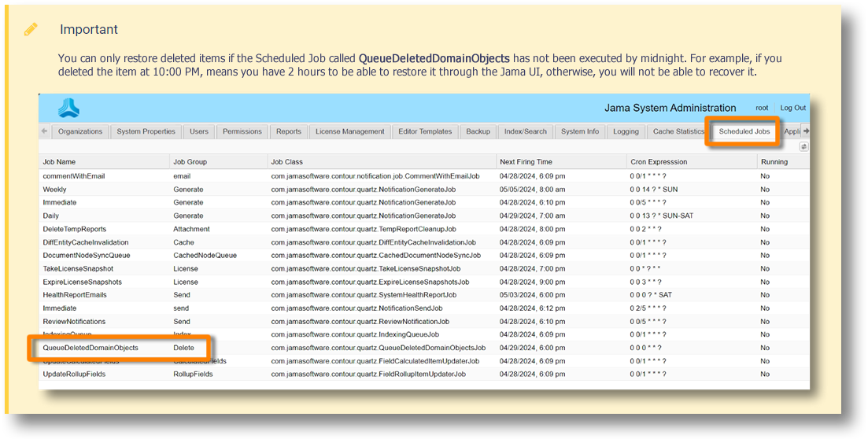Sort by the Job Group column header
The width and height of the screenshot is (868, 439).
point(218,162)
